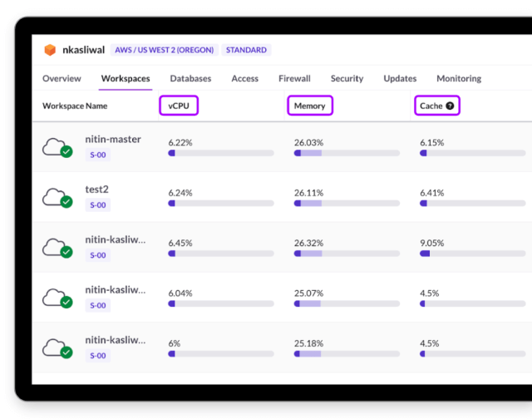This screenshot has height=419, width=532.
Task: Click the Memory column header
Action: tap(310, 106)
